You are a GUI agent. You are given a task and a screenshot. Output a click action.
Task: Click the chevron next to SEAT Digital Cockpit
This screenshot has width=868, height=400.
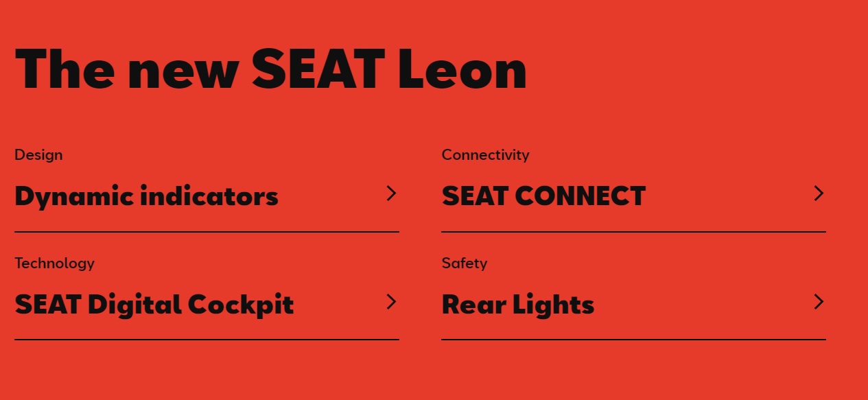click(x=391, y=302)
